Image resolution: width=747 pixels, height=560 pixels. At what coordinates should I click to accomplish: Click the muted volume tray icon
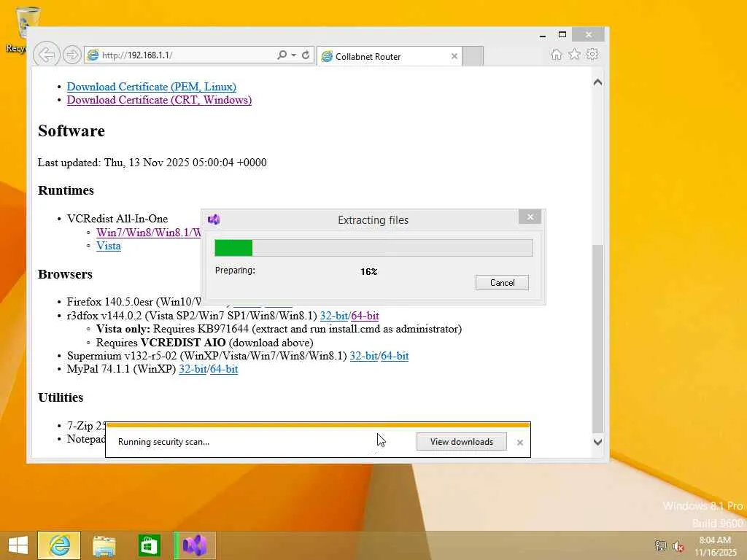[678, 545]
